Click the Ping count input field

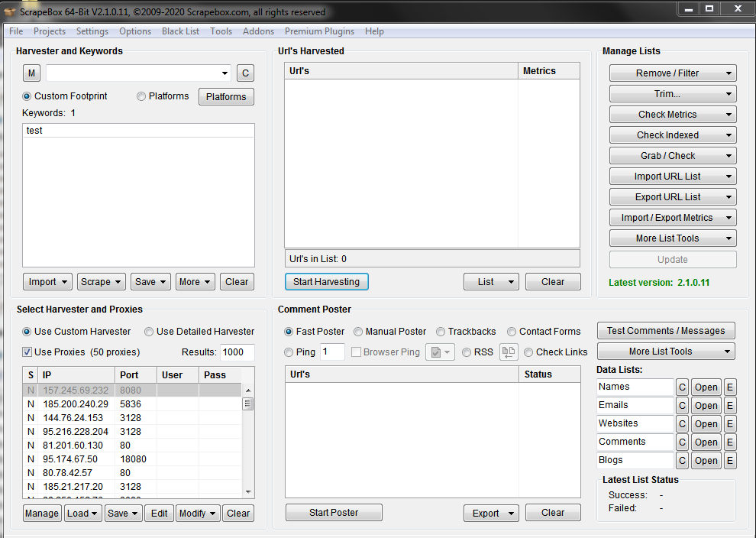pyautogui.click(x=332, y=352)
